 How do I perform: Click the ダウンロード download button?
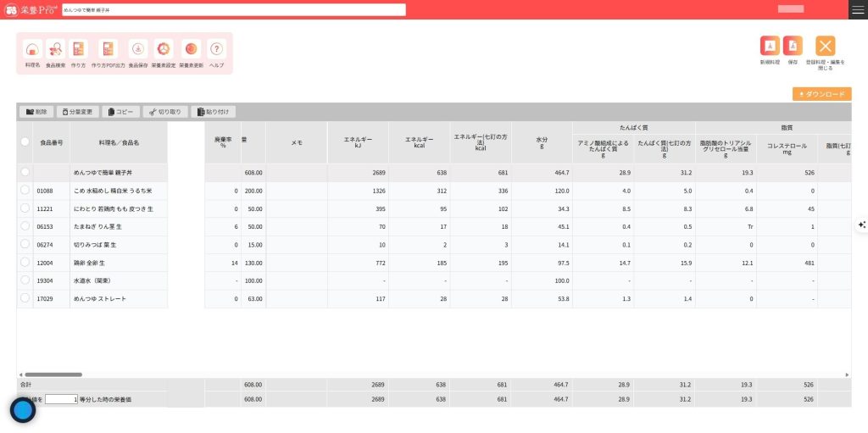(821, 94)
